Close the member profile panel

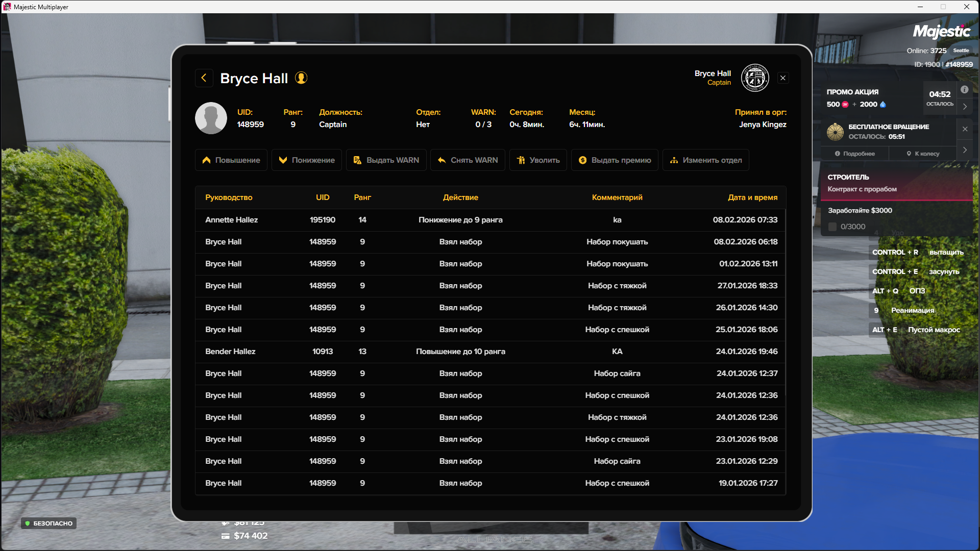[x=783, y=78]
